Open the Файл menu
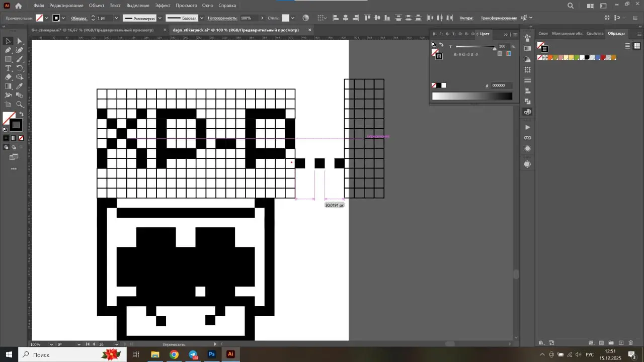The width and height of the screenshot is (644, 362). [x=39, y=6]
